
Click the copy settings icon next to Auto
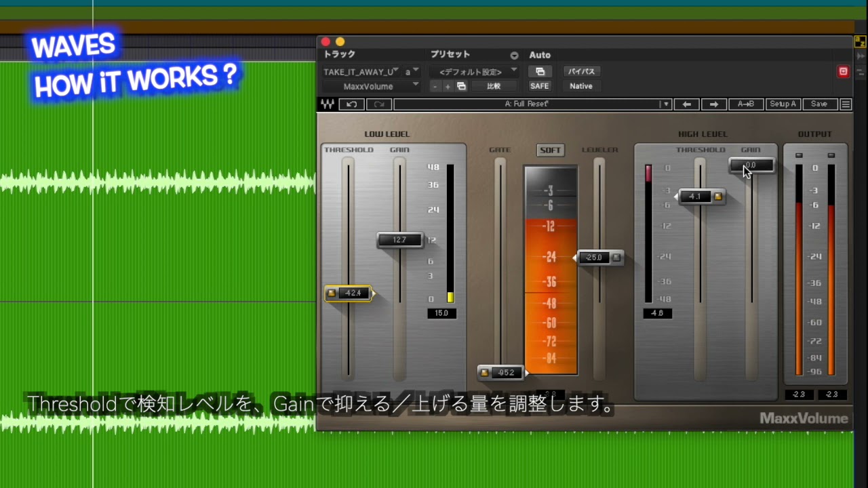[x=540, y=71]
